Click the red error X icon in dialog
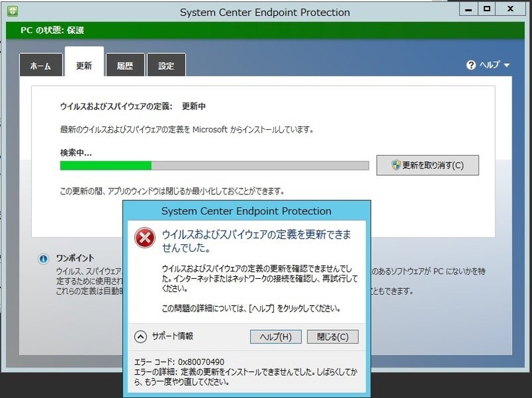The image size is (532, 398). click(x=145, y=238)
